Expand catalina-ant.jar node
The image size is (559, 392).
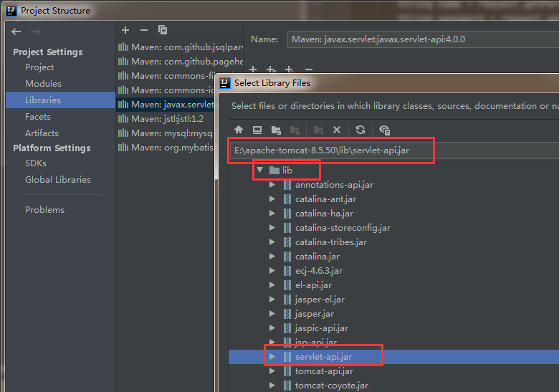(x=272, y=199)
